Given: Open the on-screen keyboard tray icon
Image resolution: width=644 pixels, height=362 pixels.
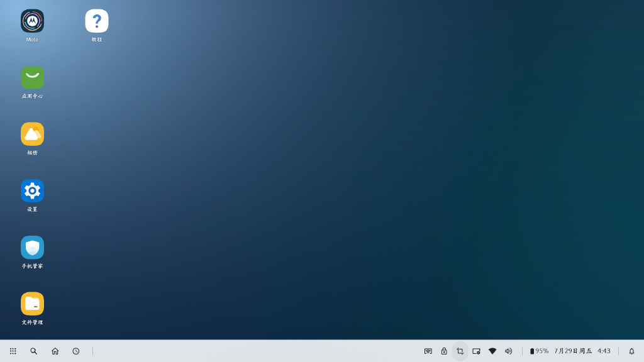Looking at the screenshot, I should coord(428,351).
